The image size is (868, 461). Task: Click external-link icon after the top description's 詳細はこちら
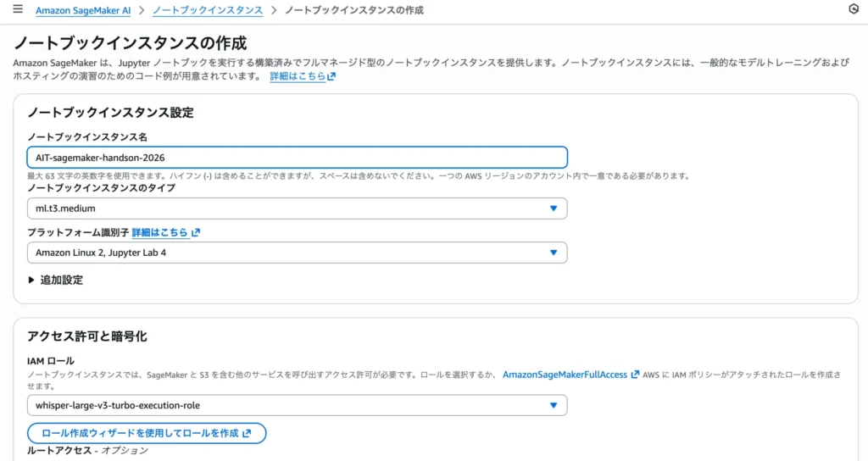tap(331, 76)
